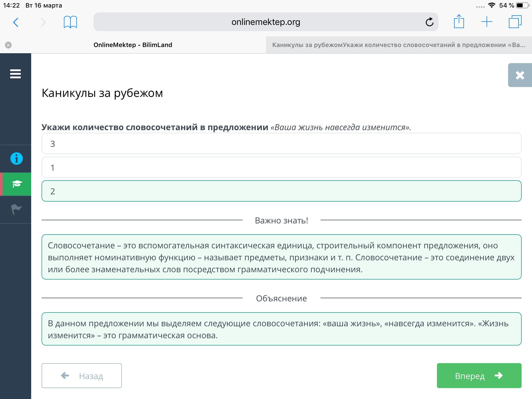Tap the onlinemektep.org address bar
Image resolution: width=532 pixels, height=399 pixels.
[x=265, y=22]
